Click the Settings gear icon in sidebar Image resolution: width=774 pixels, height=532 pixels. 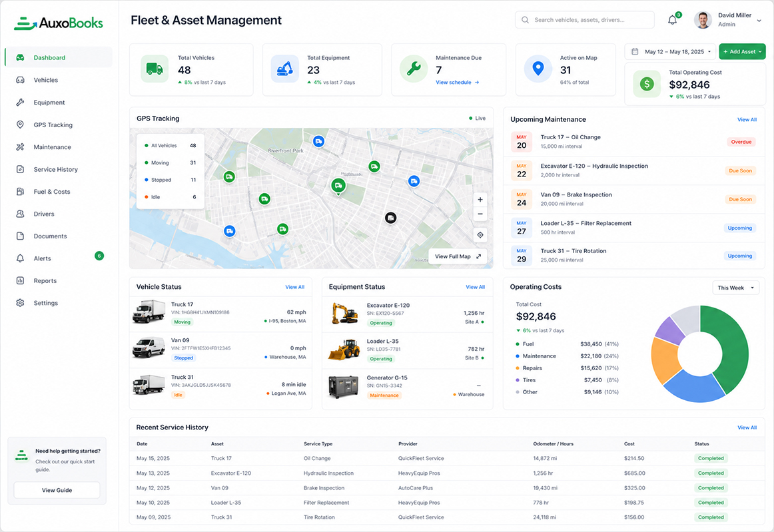20,302
